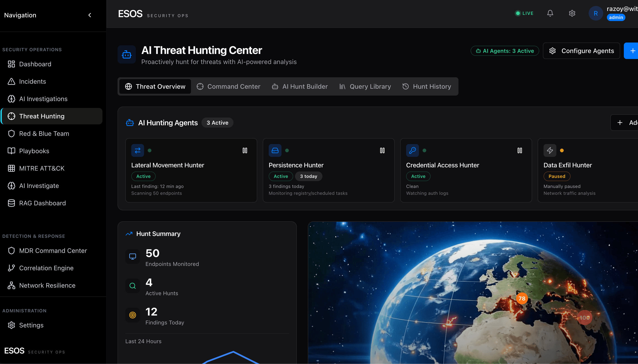Click the Data Exfil Hunter lightning icon
638x364 pixels.
click(x=550, y=150)
